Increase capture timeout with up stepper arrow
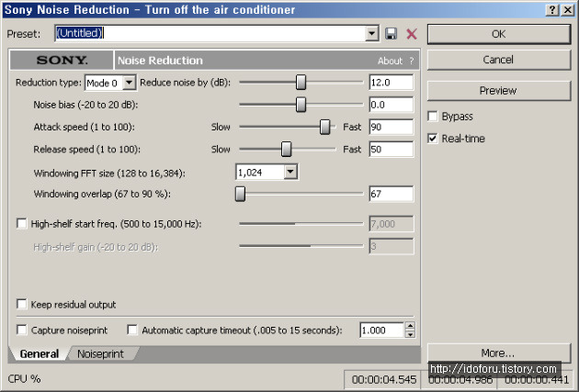The width and height of the screenshot is (579, 392). click(x=410, y=326)
